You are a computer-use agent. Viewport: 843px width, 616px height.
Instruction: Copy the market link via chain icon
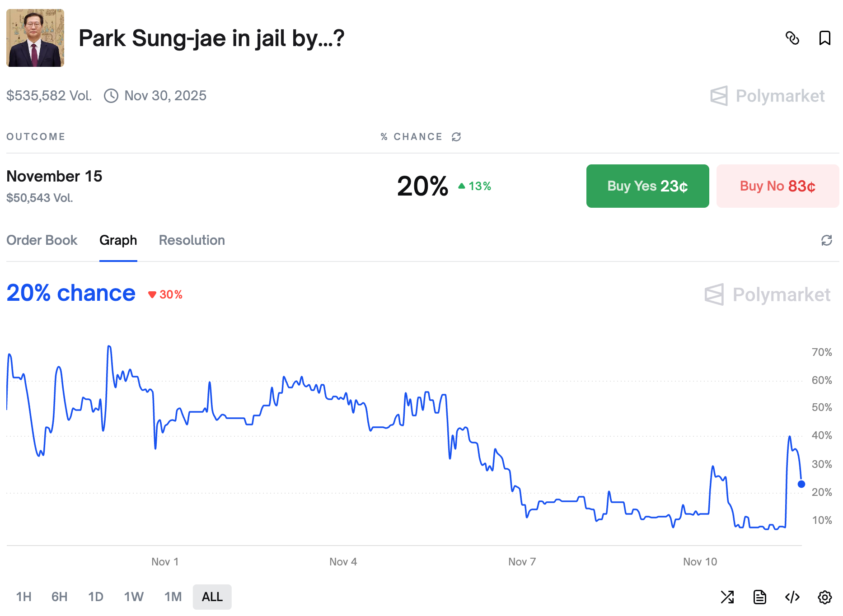pyautogui.click(x=792, y=38)
